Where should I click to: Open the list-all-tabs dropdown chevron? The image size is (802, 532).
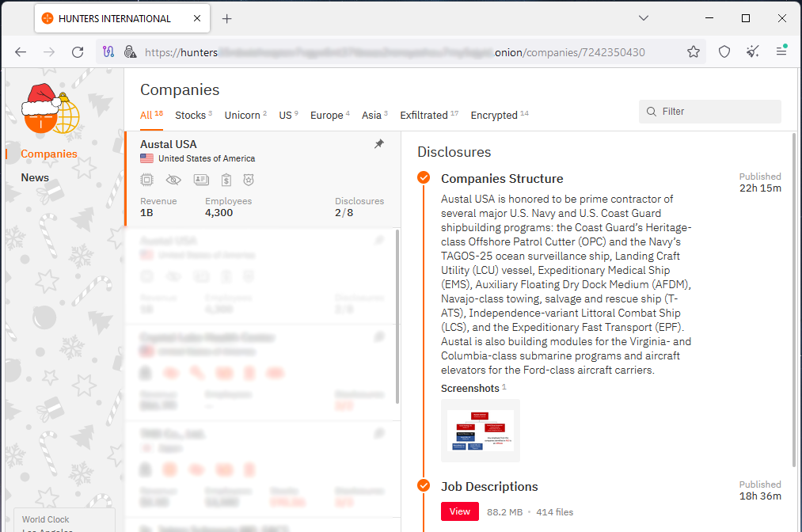[x=644, y=18]
